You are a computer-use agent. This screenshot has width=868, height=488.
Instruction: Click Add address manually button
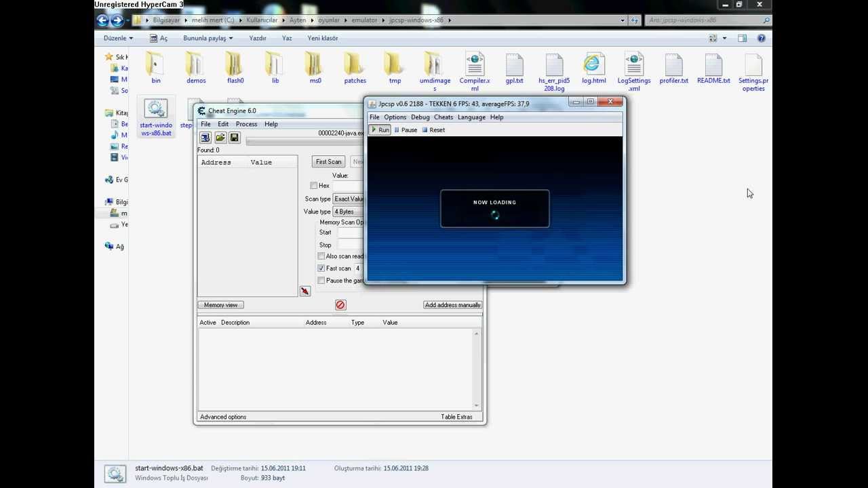click(452, 305)
